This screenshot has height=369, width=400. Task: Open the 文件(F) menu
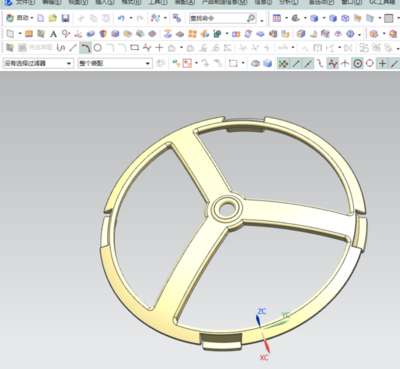pos(25,2)
